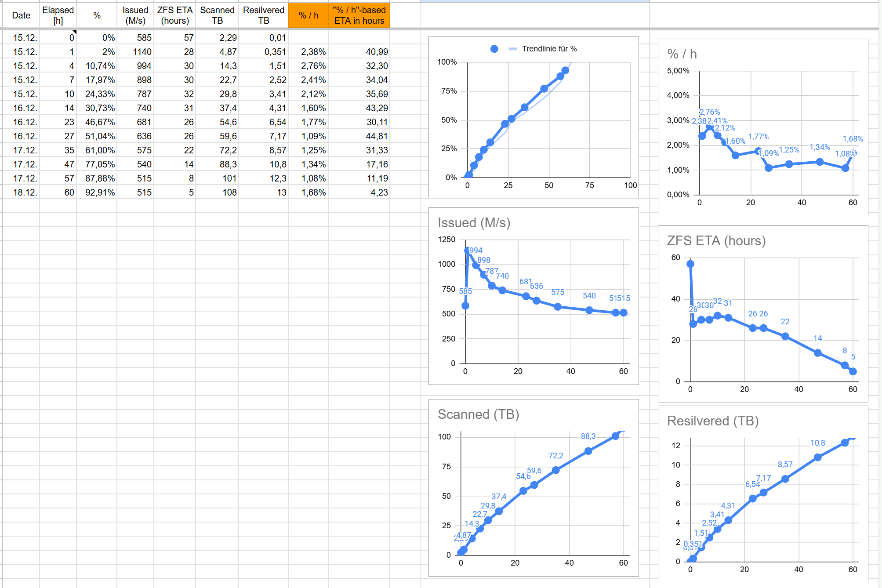The height and width of the screenshot is (588, 882).
Task: Click the 585 data point in Issued chart
Action: pos(465,306)
